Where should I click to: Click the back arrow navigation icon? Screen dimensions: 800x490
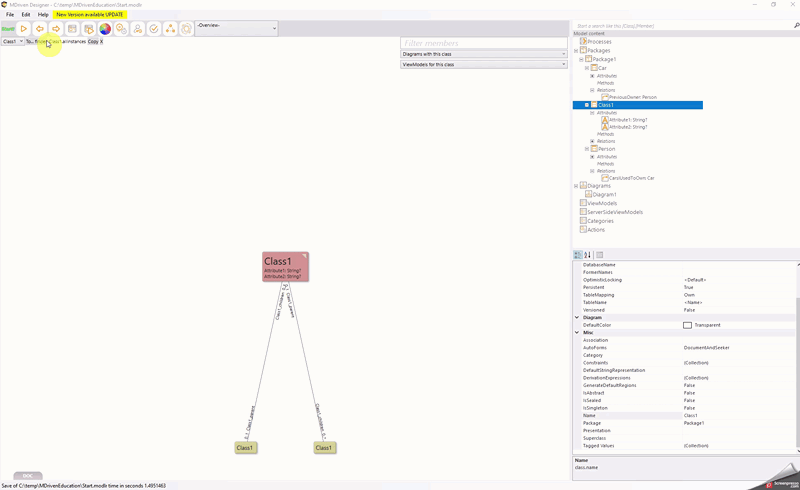pos(40,29)
